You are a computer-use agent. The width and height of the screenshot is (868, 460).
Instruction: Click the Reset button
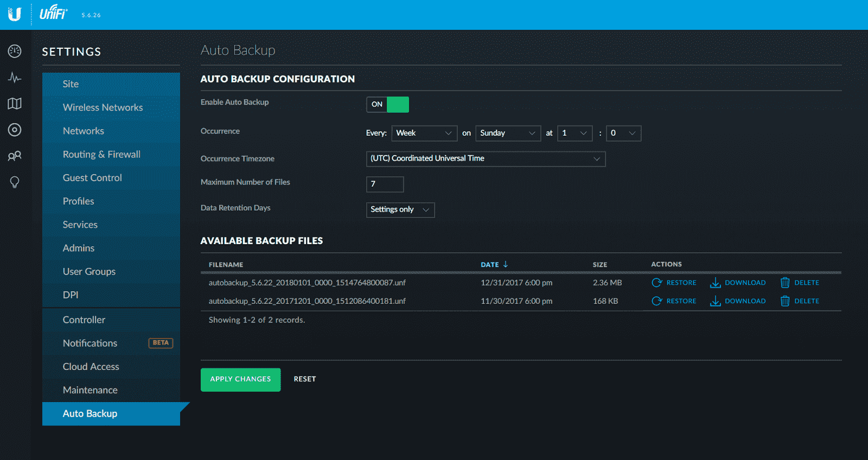(305, 379)
